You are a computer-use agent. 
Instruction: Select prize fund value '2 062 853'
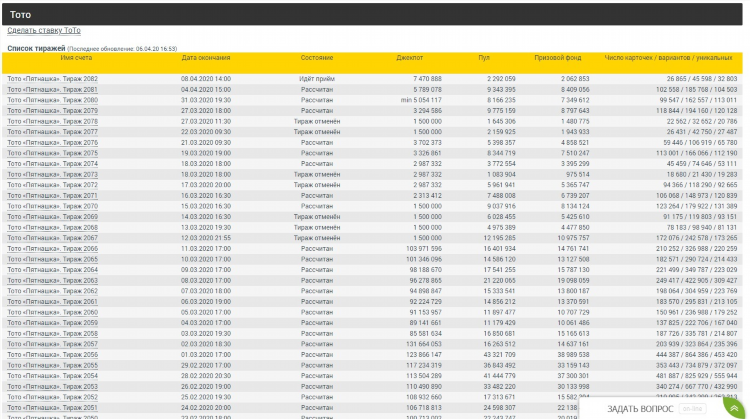pos(575,79)
